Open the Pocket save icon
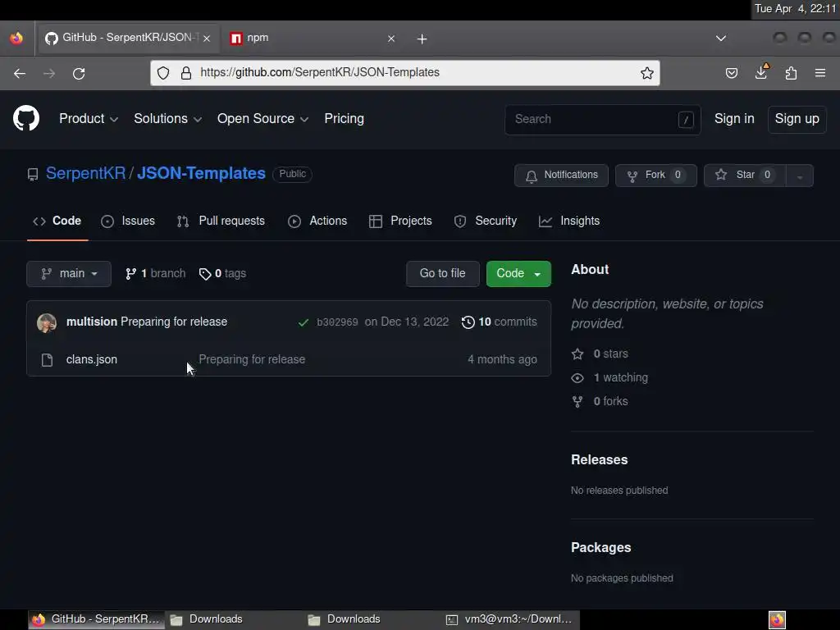Screen dimensions: 840x630 coord(731,73)
